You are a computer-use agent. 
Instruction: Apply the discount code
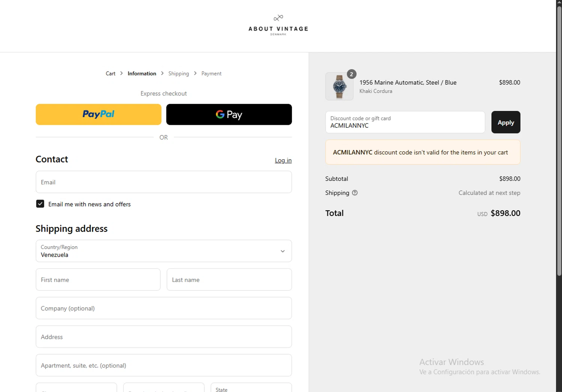click(505, 122)
